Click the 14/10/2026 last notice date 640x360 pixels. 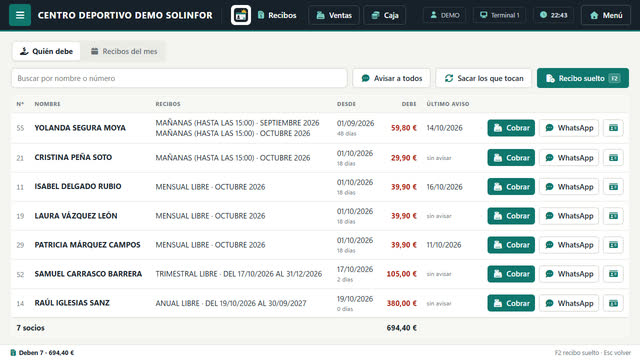(444, 128)
